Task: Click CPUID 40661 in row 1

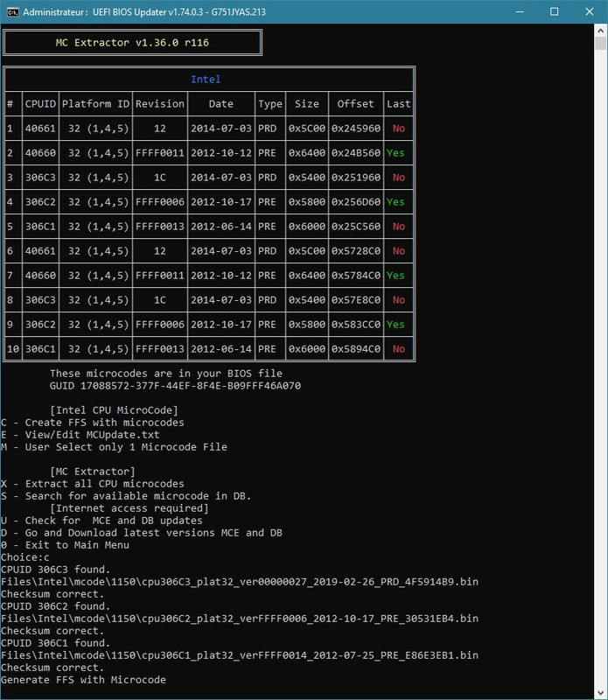Action: [40, 129]
